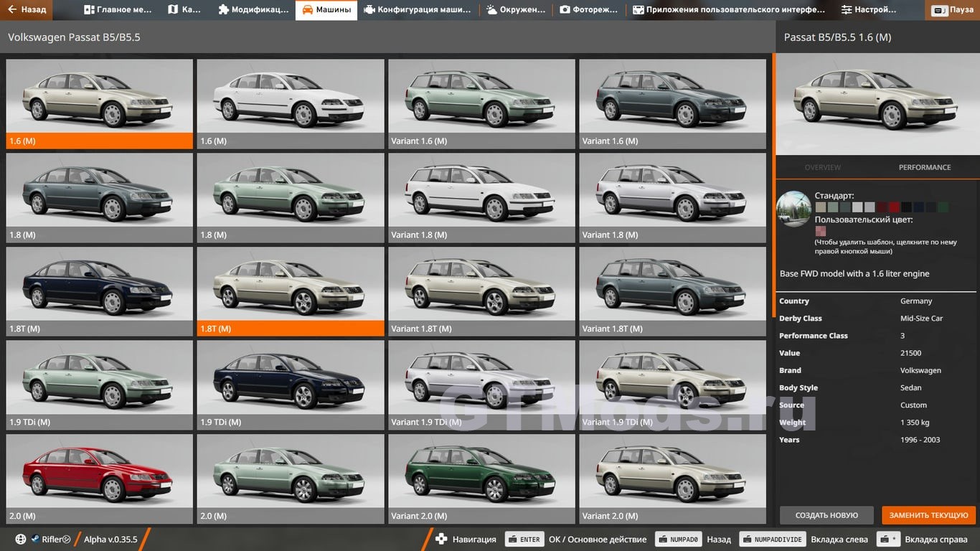Select the light green Variant 1.6 (M) thumbnail
Image resolution: width=980 pixels, height=551 pixels.
pyautogui.click(x=481, y=104)
